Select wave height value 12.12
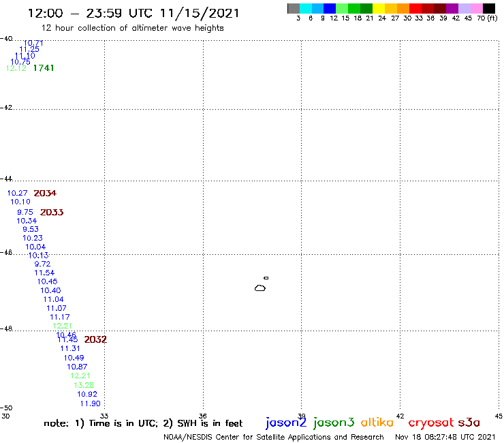504x443 pixels. coord(16,68)
